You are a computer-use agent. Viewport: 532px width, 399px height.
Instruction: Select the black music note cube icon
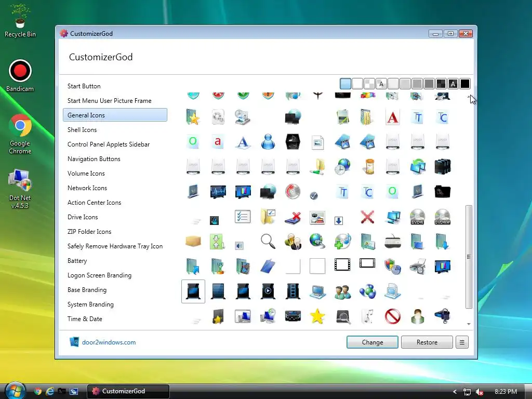point(293,141)
